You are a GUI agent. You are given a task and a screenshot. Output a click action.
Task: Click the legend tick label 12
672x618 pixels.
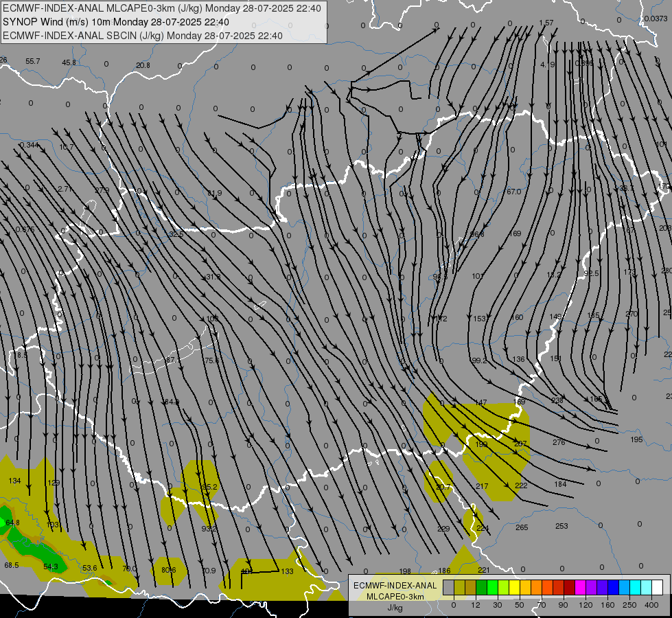click(x=475, y=605)
